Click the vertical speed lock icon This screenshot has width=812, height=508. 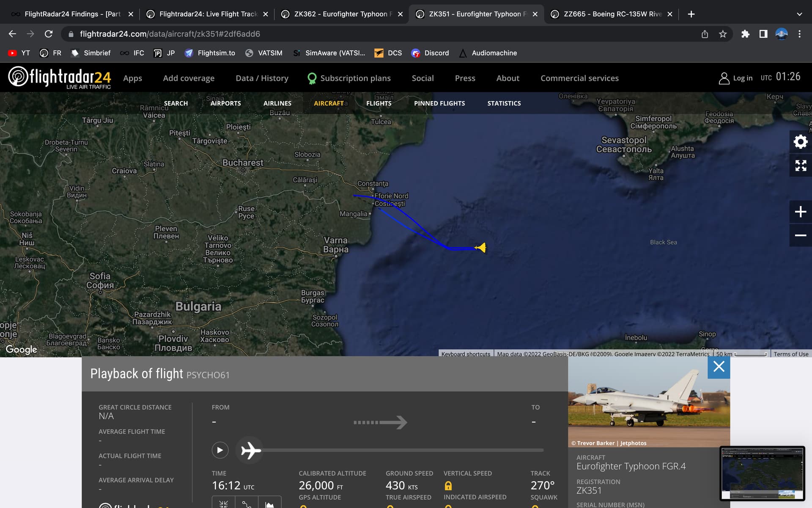[x=448, y=486]
